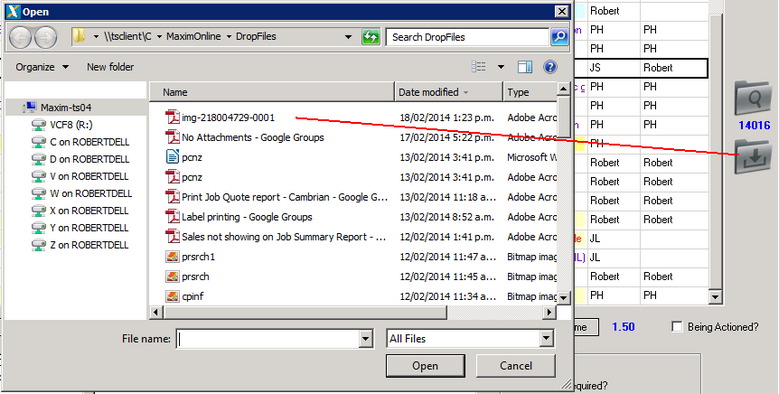Select the prsrch1 bitmap image
779x394 pixels.
pyautogui.click(x=190, y=257)
